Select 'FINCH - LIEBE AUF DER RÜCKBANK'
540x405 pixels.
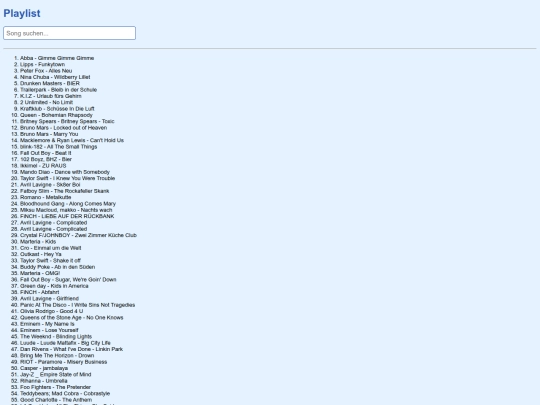tap(67, 216)
